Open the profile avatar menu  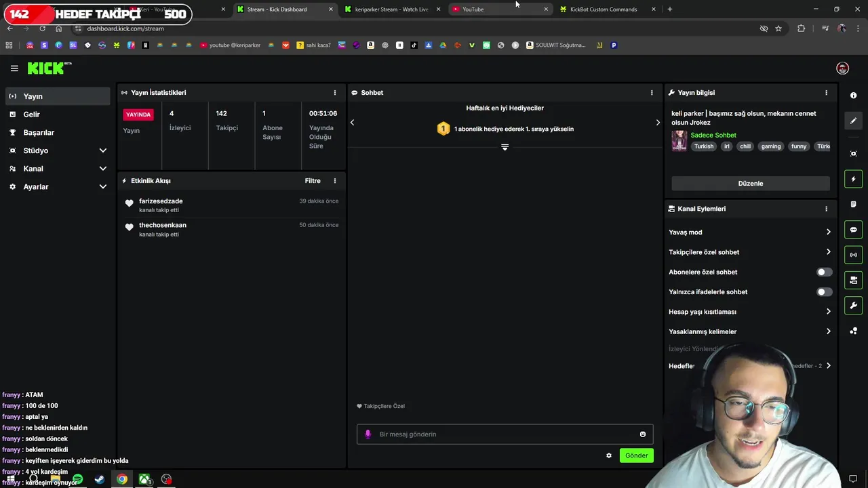842,68
